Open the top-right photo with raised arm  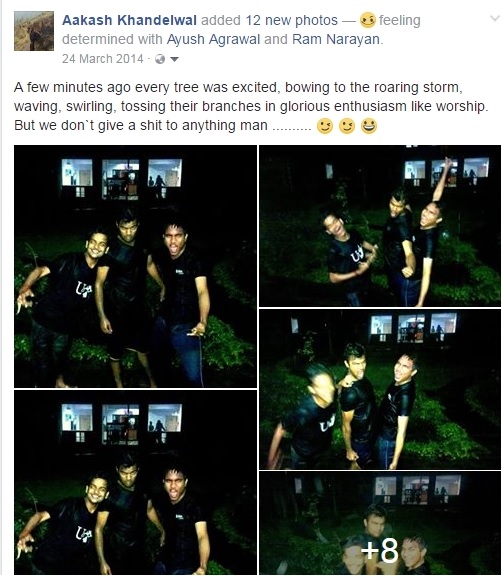(x=380, y=226)
